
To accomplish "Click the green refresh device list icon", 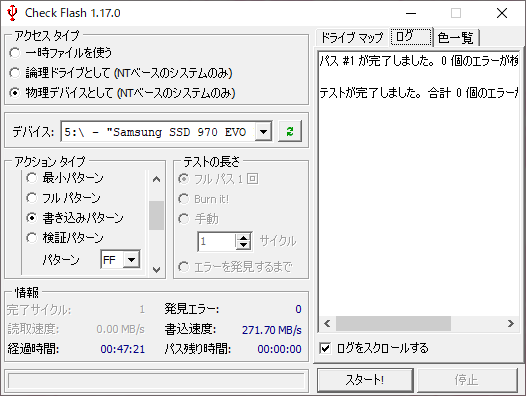I will [290, 131].
